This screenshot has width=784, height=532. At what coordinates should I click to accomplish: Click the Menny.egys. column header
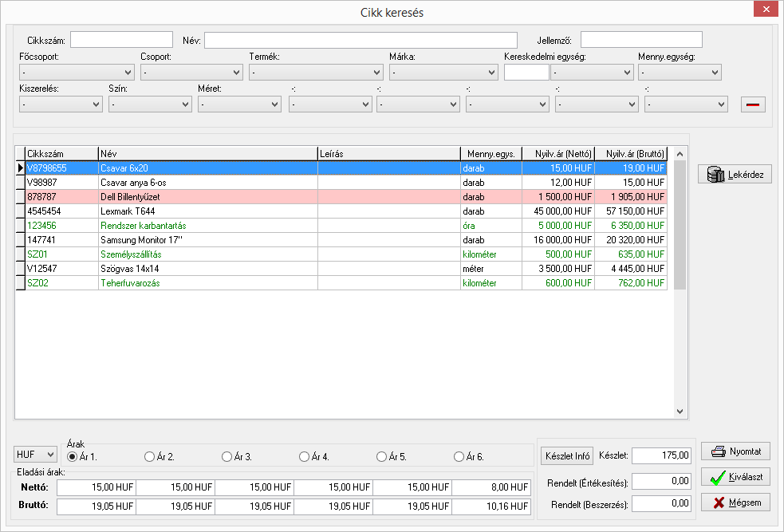pyautogui.click(x=491, y=153)
